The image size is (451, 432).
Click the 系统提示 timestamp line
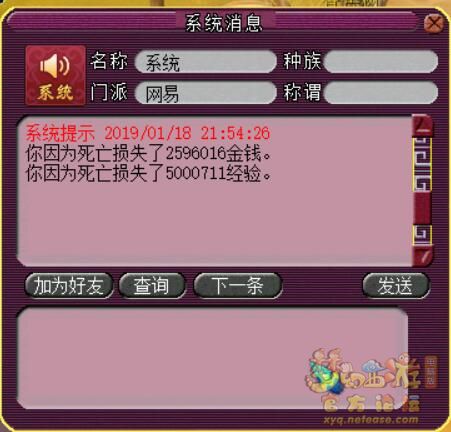coord(148,133)
